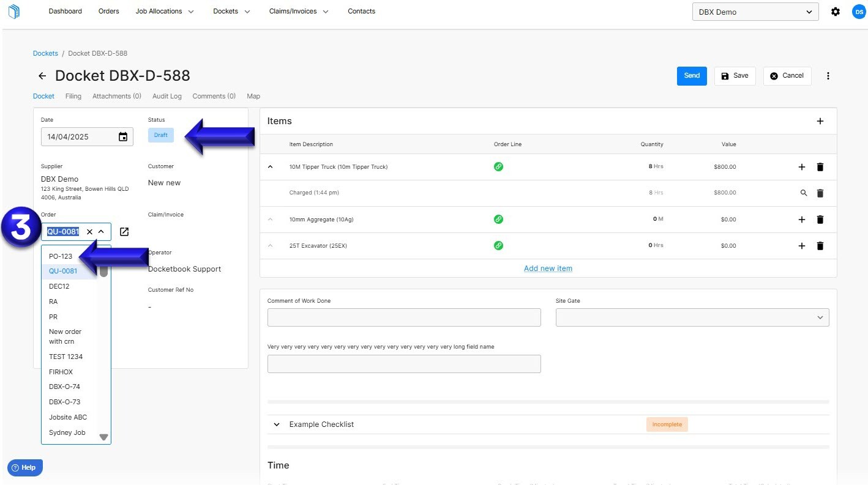Collapse the 10M Tipper Truck row
The height and width of the screenshot is (485, 868).
coord(271,167)
